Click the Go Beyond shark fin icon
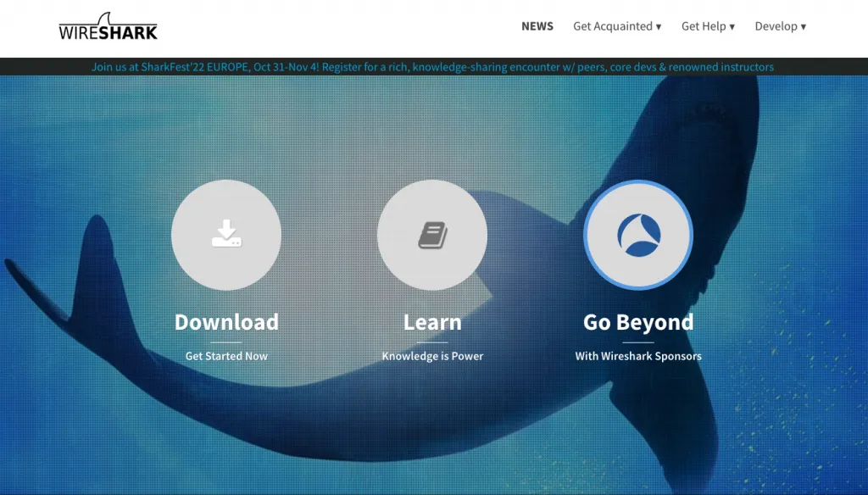868x495 pixels. (638, 235)
